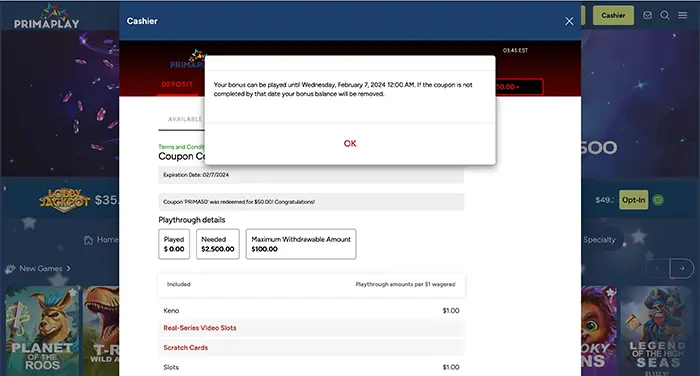
Task: Open Planet of the Roos game thumbnail
Action: [x=42, y=330]
